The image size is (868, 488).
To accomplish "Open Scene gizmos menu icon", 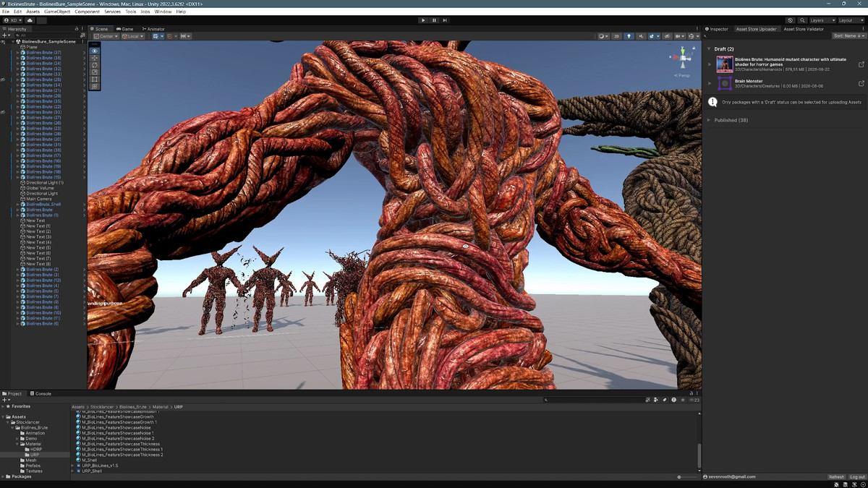I will click(694, 36).
